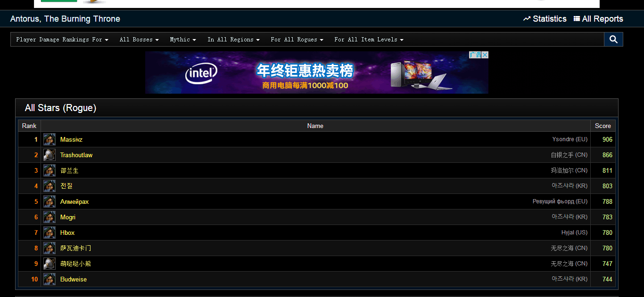Click the All Reports list icon
Screen dimensions: 644x297
577,19
